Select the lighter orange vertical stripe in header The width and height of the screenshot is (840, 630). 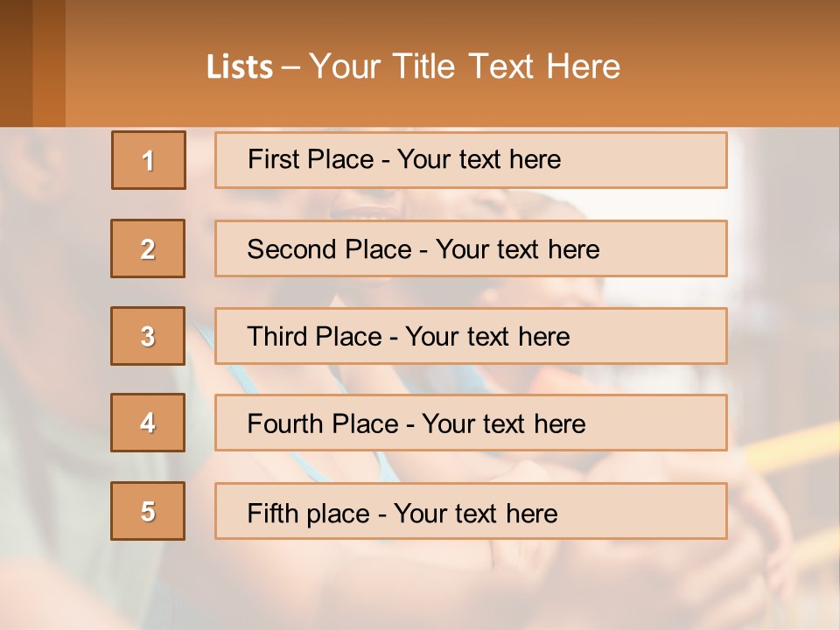49,61
